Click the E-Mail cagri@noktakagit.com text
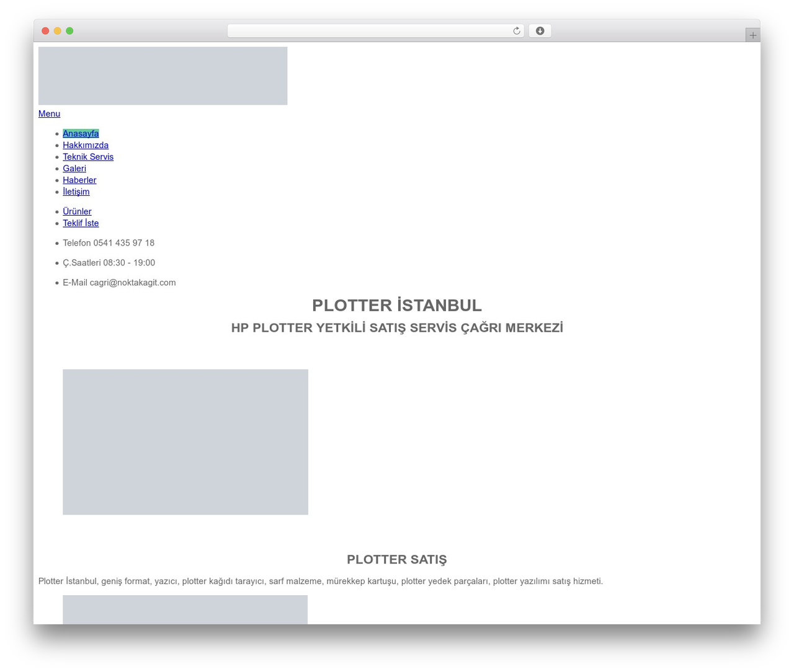This screenshot has width=794, height=672. (119, 283)
